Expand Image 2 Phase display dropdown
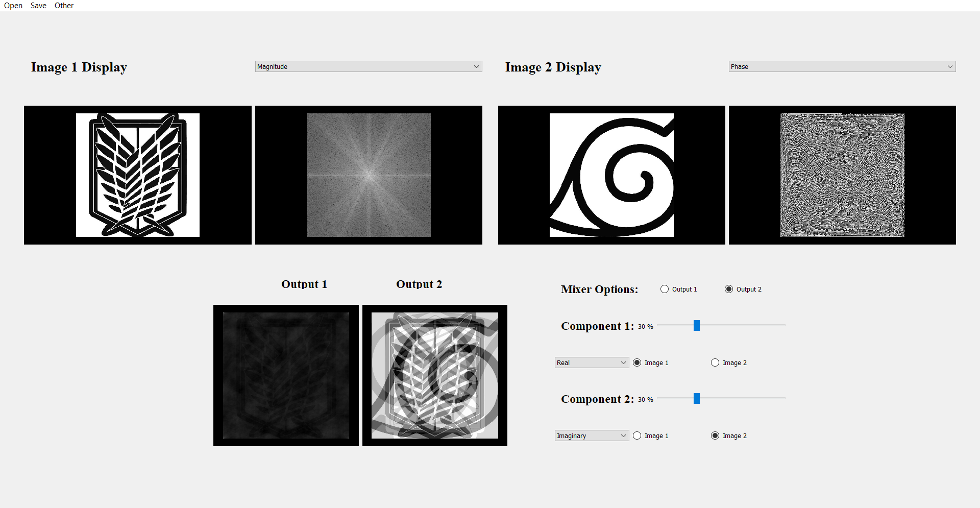Screen dimensions: 980x508 pyautogui.click(x=842, y=66)
